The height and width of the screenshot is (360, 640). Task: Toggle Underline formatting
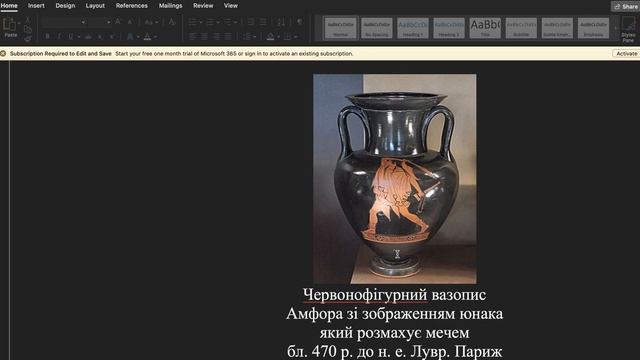point(71,37)
